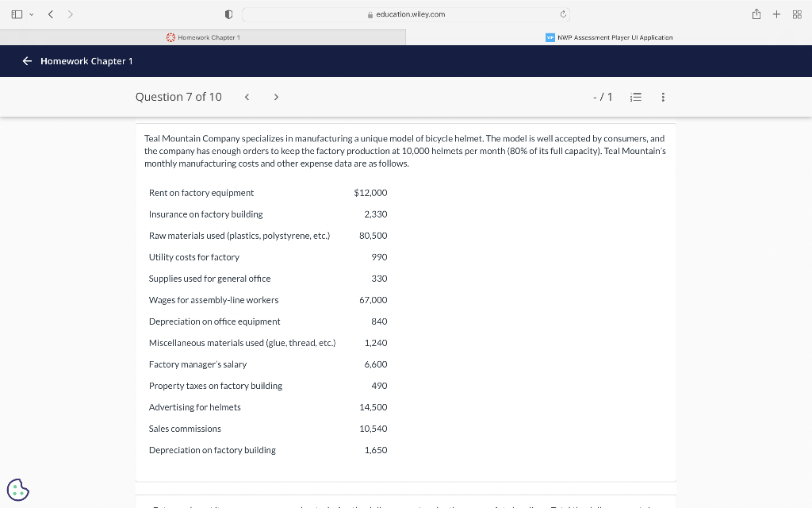Click Raw materials used row label

239,236
